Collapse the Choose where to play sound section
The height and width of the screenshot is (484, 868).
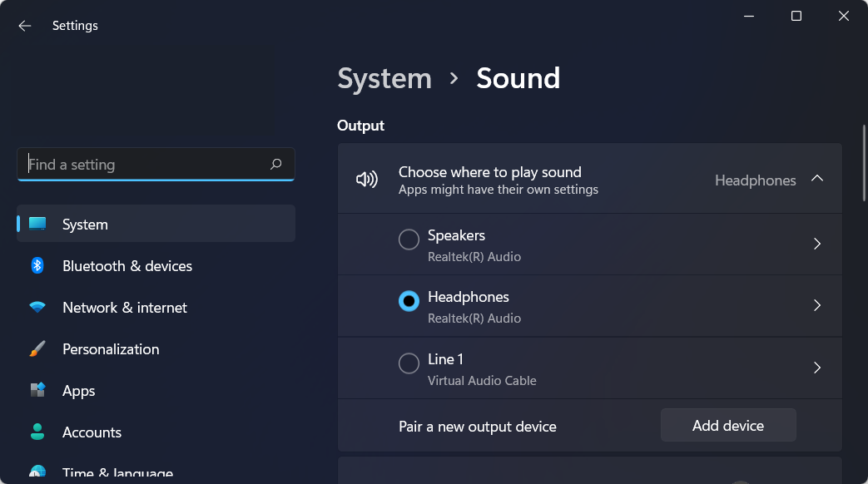click(817, 179)
